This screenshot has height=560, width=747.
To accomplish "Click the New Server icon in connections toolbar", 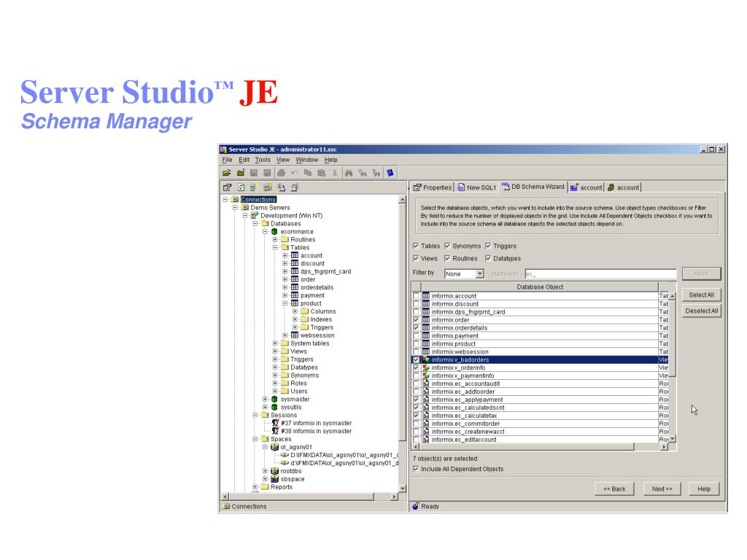I will [254, 187].
